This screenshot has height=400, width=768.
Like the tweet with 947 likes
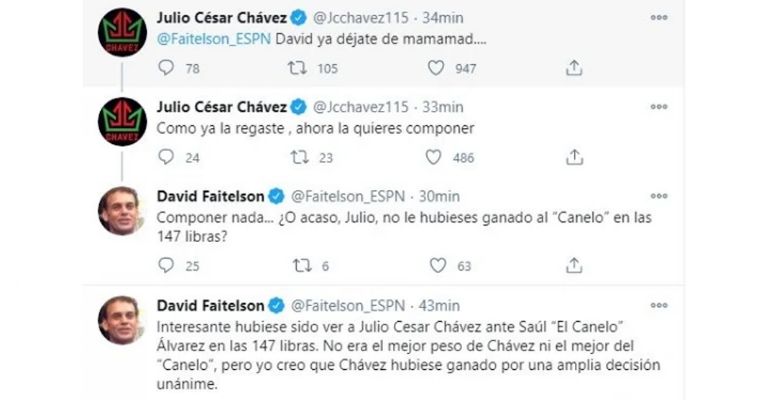tap(435, 68)
